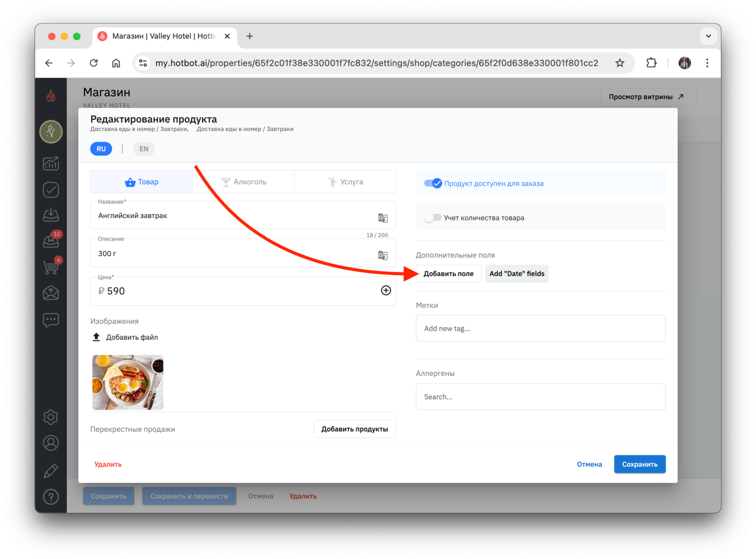
Task: Open 'Просмотр витрины' storefront preview
Action: [648, 97]
